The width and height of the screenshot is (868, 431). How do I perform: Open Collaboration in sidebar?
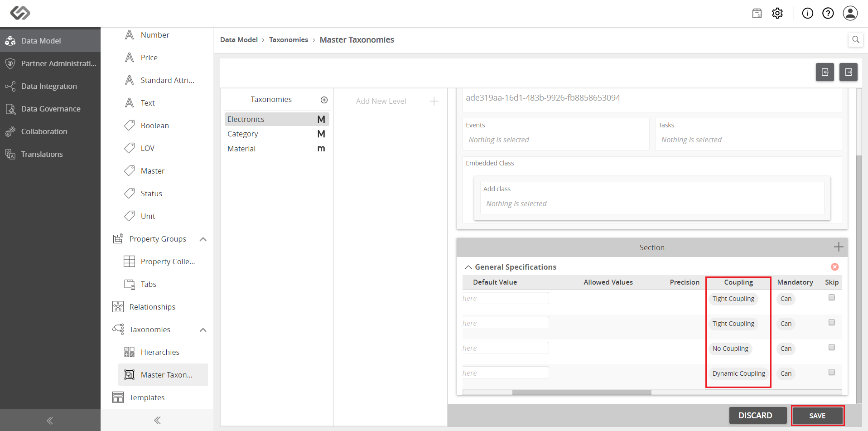point(50,131)
